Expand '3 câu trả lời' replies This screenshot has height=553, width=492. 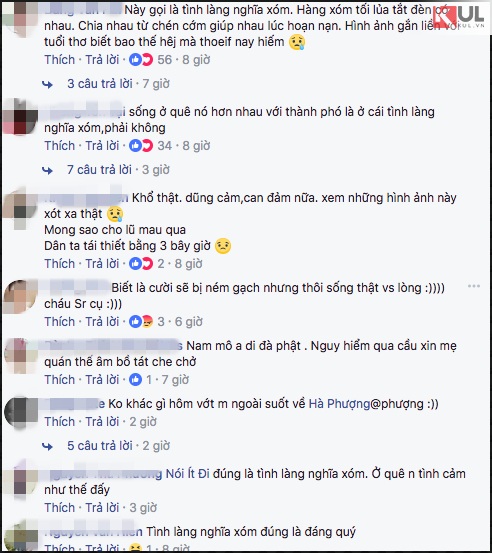point(100,84)
